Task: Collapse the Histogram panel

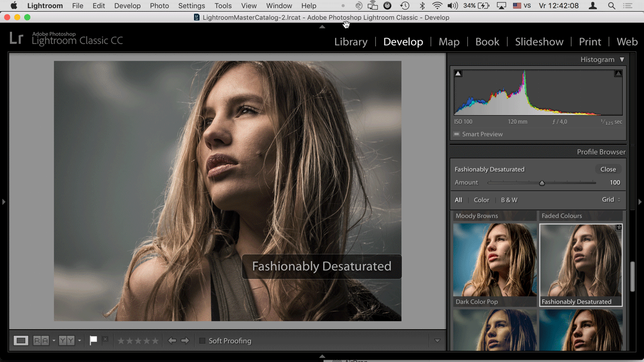Action: click(622, 59)
